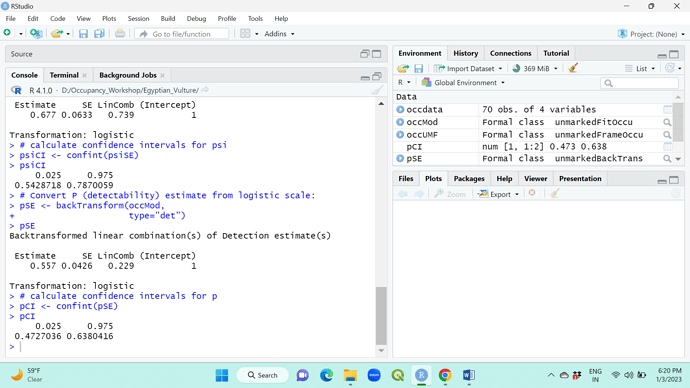Clear environment objects broom icon
Image resolution: width=690 pixels, height=388 pixels.
pos(573,68)
